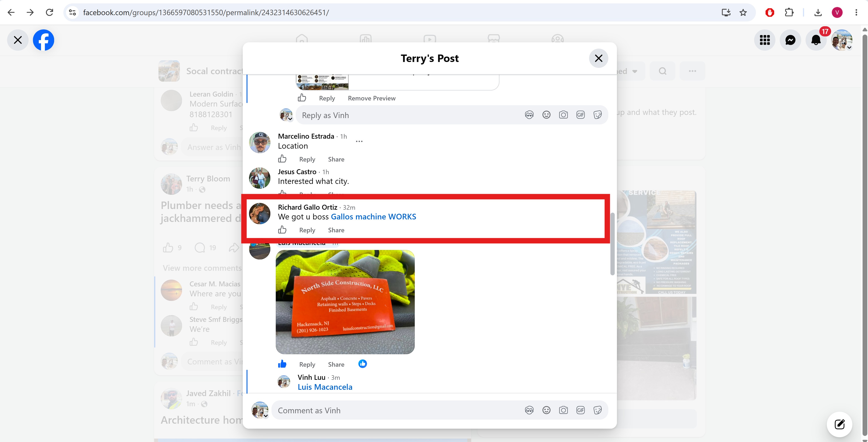Viewport: 868px width, 442px height.
Task: Open Messenger
Action: coord(791,40)
